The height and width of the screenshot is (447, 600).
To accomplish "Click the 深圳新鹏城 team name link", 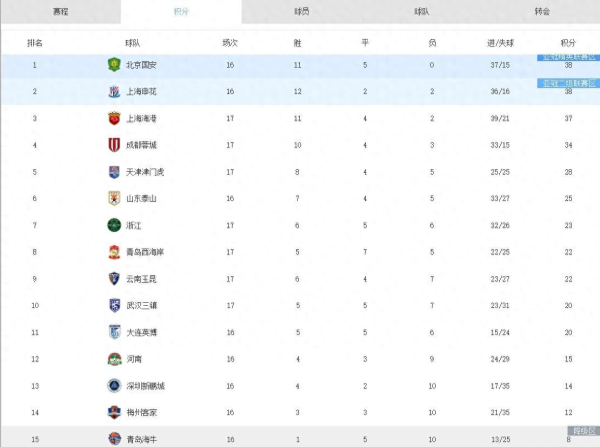I will coord(145,386).
